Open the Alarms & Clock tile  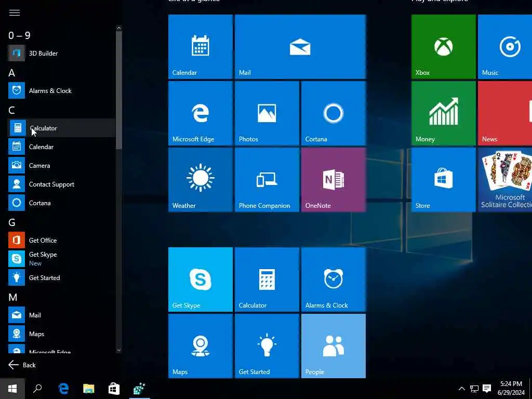[x=334, y=279]
